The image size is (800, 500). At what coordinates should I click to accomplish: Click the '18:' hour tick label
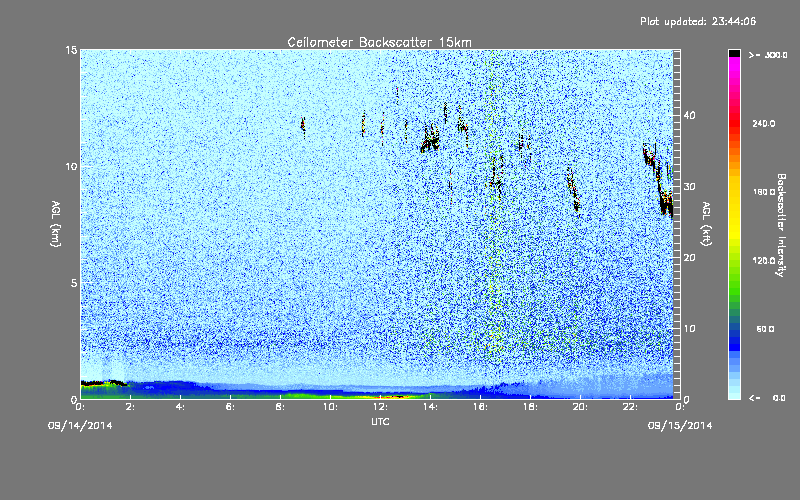click(530, 407)
